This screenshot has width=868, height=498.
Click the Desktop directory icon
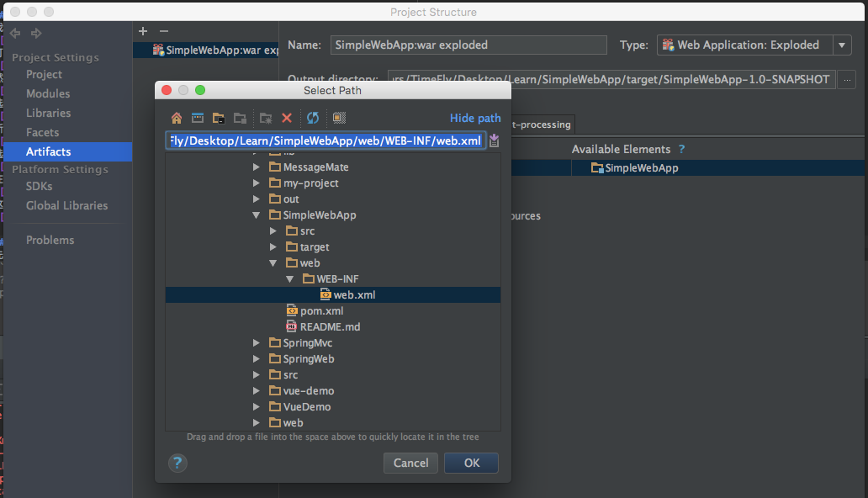click(198, 118)
